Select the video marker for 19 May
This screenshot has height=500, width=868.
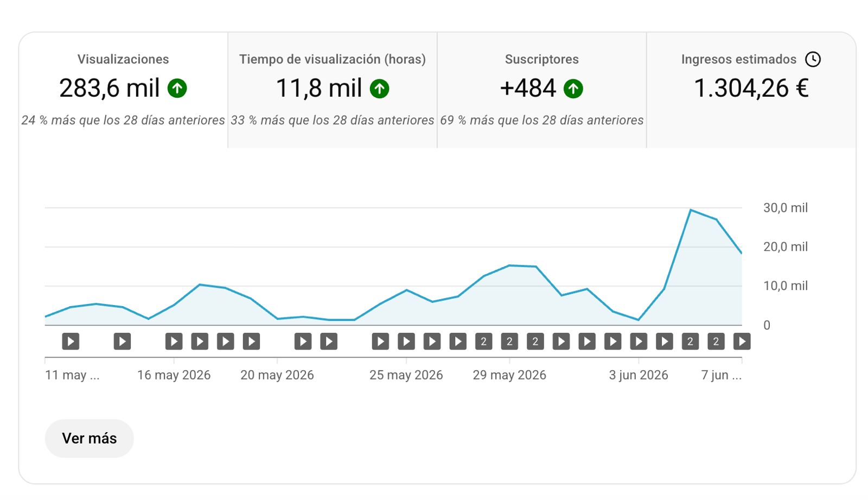point(251,341)
